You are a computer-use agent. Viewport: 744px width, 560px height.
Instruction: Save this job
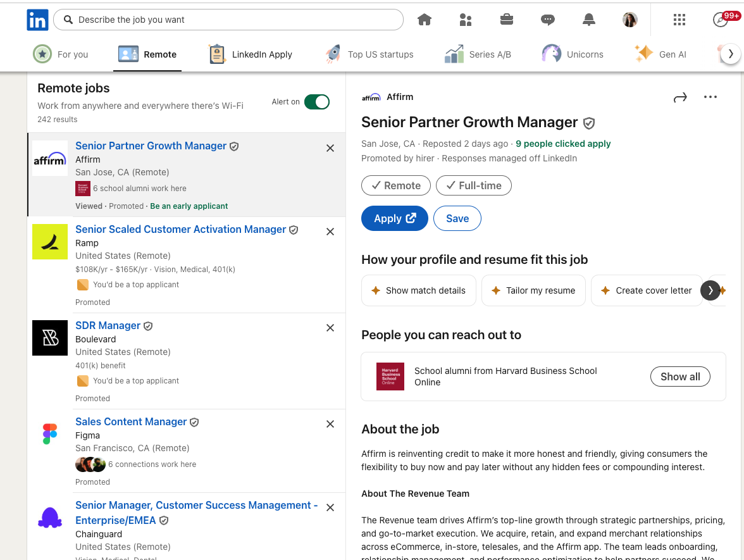pyautogui.click(x=457, y=218)
